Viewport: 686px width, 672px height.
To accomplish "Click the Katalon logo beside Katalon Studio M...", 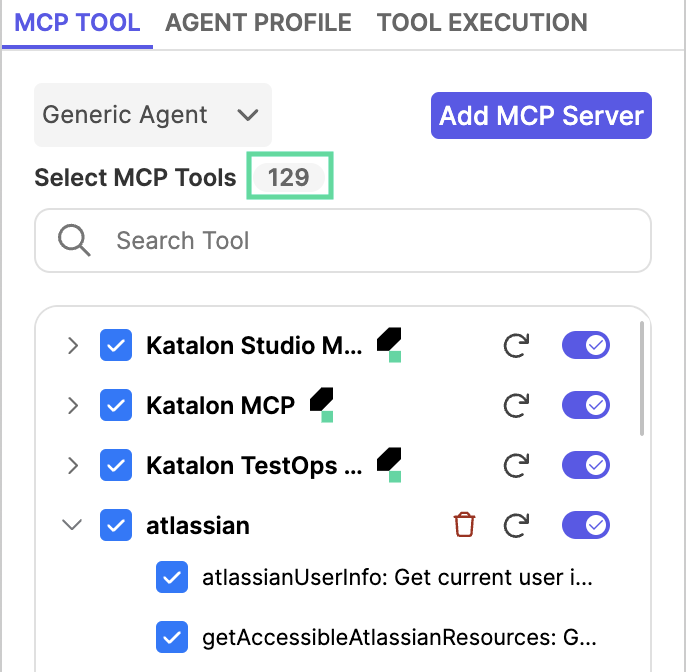I will [x=389, y=345].
